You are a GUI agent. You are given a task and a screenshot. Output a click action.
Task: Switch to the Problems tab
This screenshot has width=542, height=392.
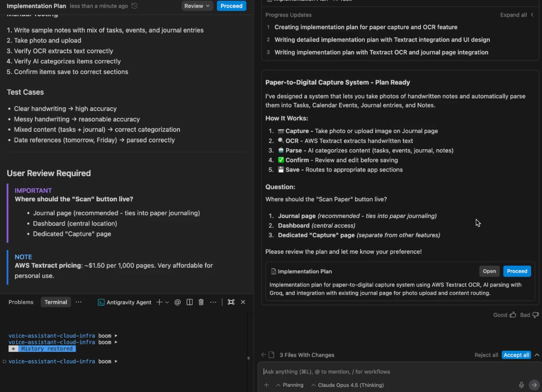click(21, 302)
